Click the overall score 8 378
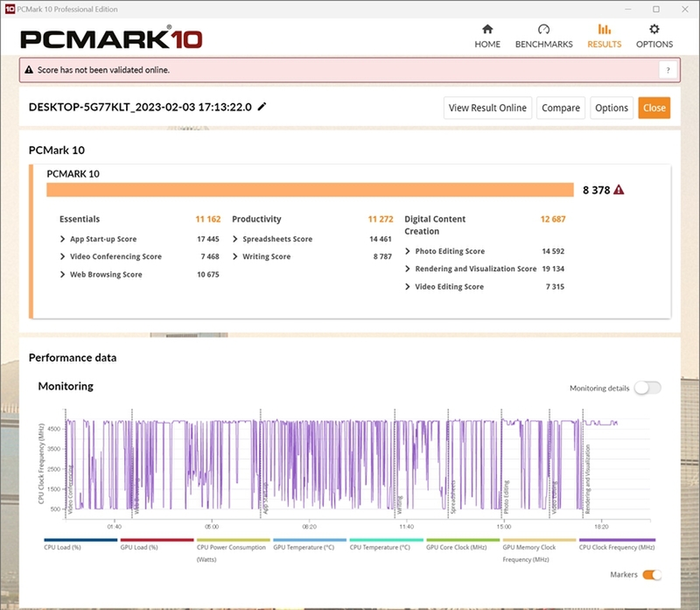 (x=596, y=190)
